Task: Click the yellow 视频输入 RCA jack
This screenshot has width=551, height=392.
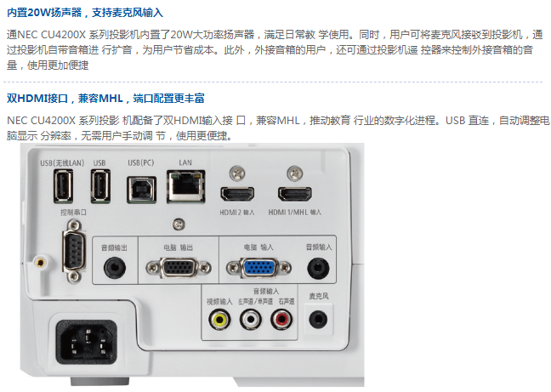Action: pyautogui.click(x=219, y=320)
